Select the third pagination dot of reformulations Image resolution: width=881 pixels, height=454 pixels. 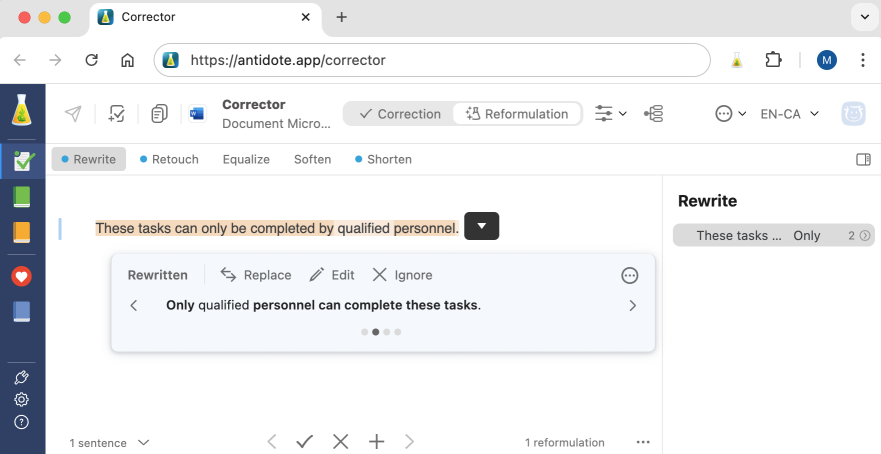coord(387,332)
